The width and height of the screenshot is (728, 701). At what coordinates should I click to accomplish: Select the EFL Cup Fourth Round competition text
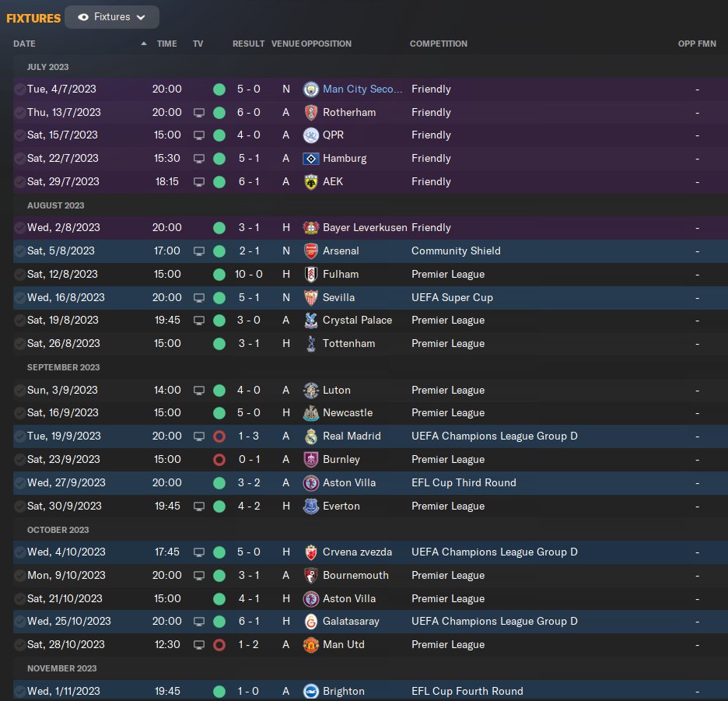(467, 691)
